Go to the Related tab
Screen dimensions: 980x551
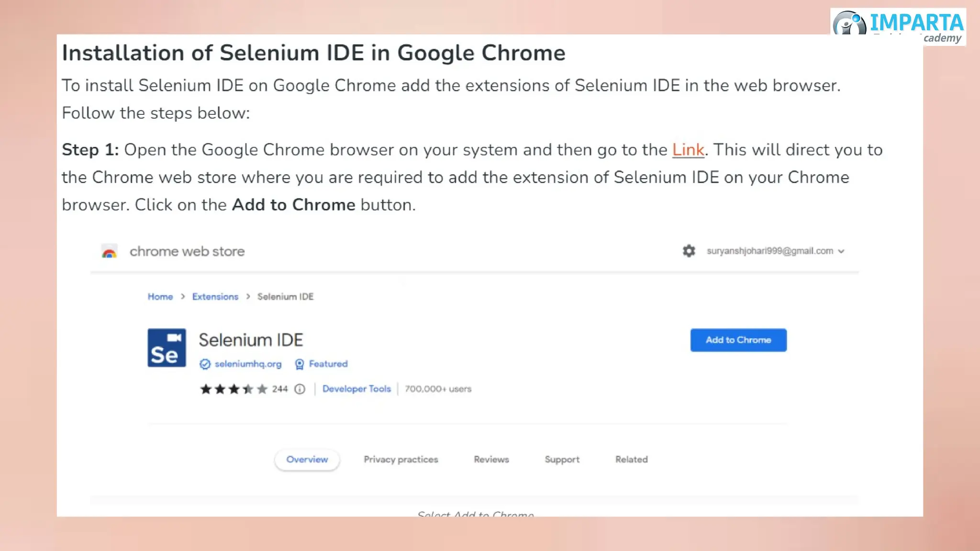click(631, 460)
